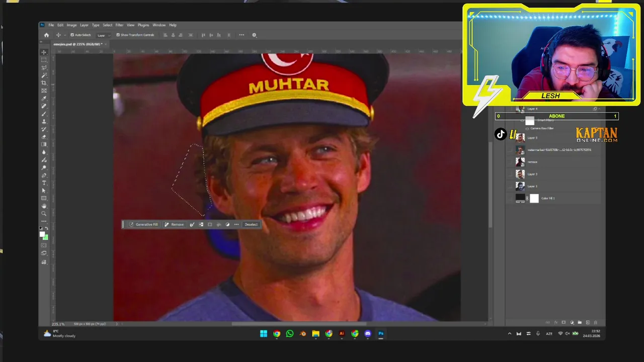Image resolution: width=644 pixels, height=362 pixels.
Task: Click adjustment layer icon in contextual bar
Action: [227, 224]
